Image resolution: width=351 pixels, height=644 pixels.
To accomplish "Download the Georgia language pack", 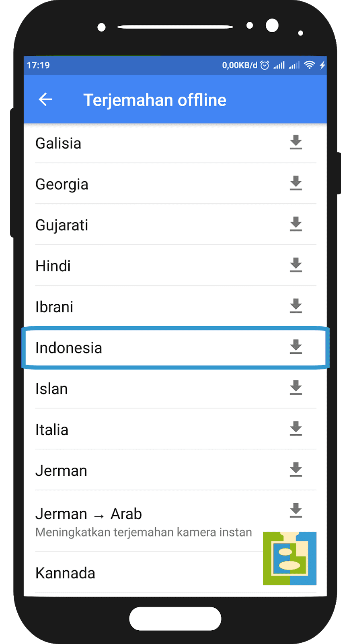I will coord(296,184).
